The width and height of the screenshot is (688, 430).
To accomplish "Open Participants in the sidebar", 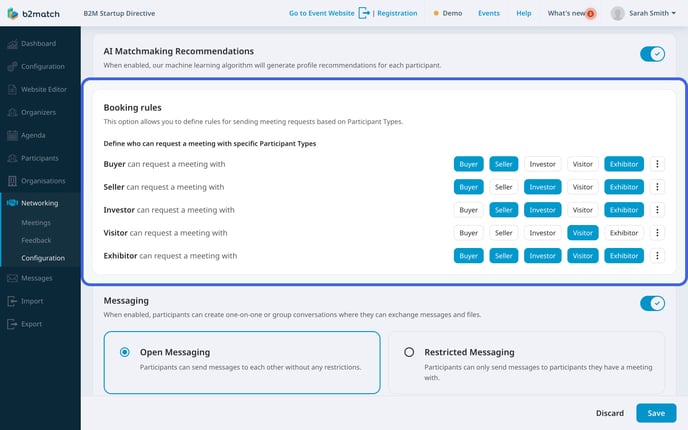I will (x=40, y=158).
